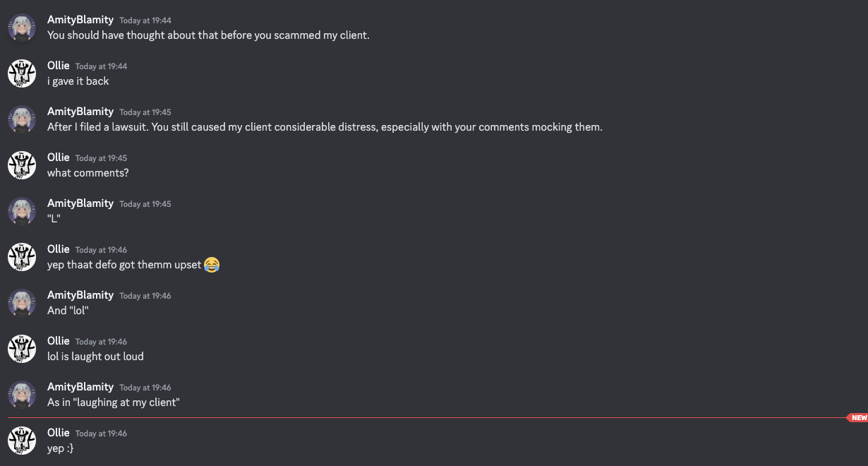The image size is (868, 466).
Task: Click AmityBlamity's username above the lawsuit message
Action: click(x=80, y=112)
